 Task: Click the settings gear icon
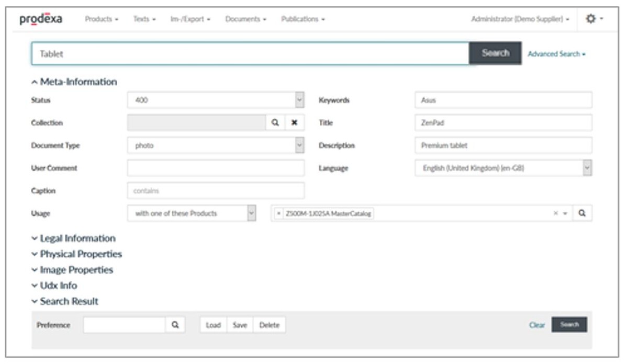(x=591, y=19)
